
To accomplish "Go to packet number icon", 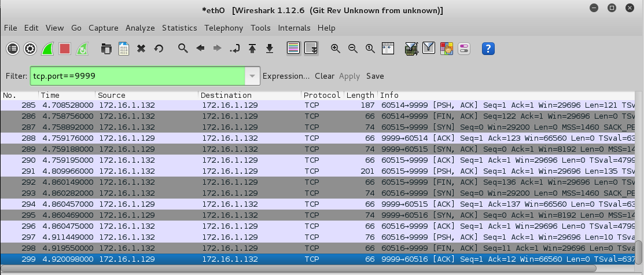I will (235, 49).
